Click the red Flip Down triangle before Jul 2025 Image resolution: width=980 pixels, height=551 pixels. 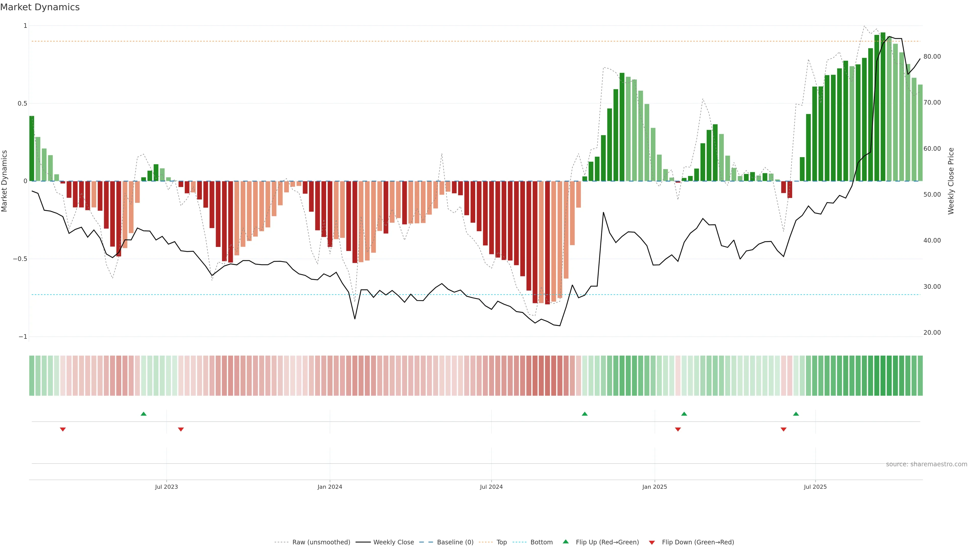(783, 429)
